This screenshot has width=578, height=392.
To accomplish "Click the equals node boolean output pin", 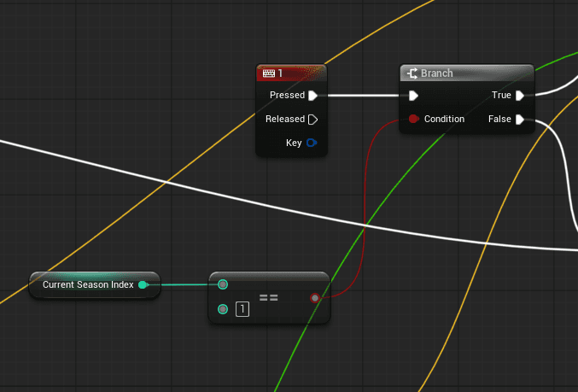I will [315, 298].
